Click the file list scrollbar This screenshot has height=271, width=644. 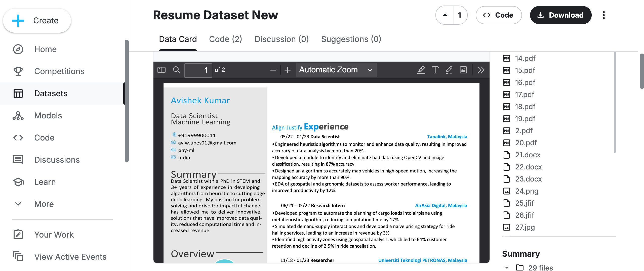tap(615, 103)
